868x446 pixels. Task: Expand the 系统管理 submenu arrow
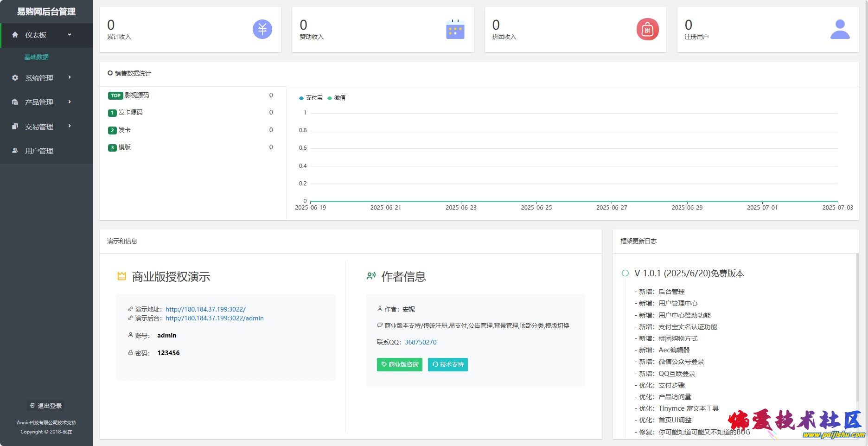(x=70, y=77)
